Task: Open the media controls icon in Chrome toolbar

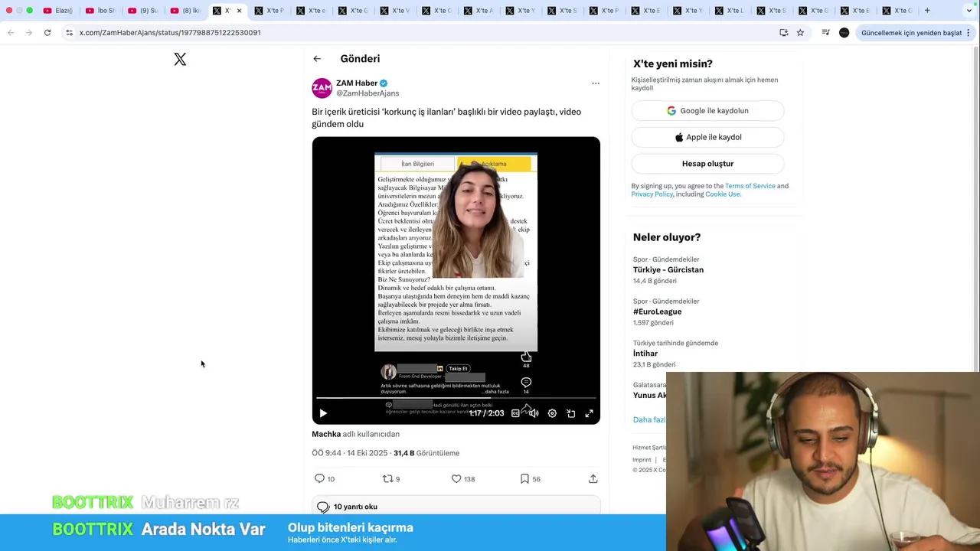Action: 825,33
